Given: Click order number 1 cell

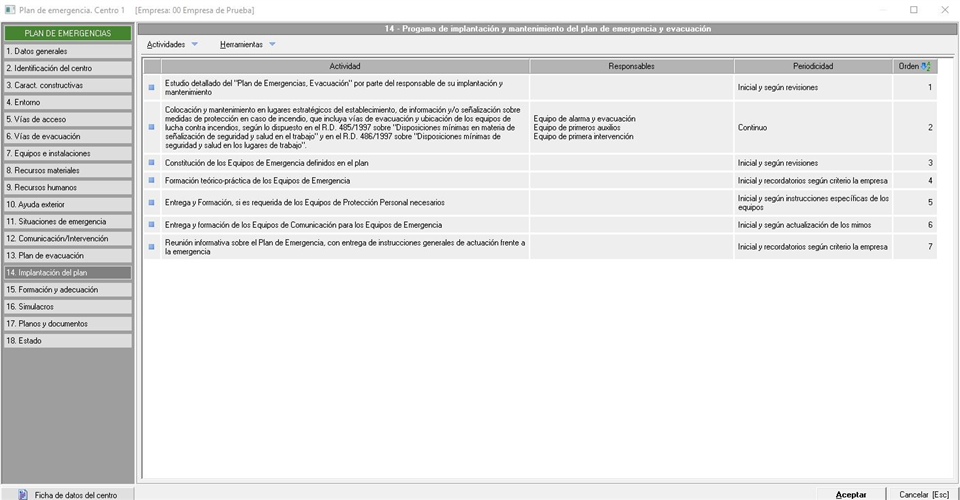Looking at the screenshot, I should pos(915,88).
